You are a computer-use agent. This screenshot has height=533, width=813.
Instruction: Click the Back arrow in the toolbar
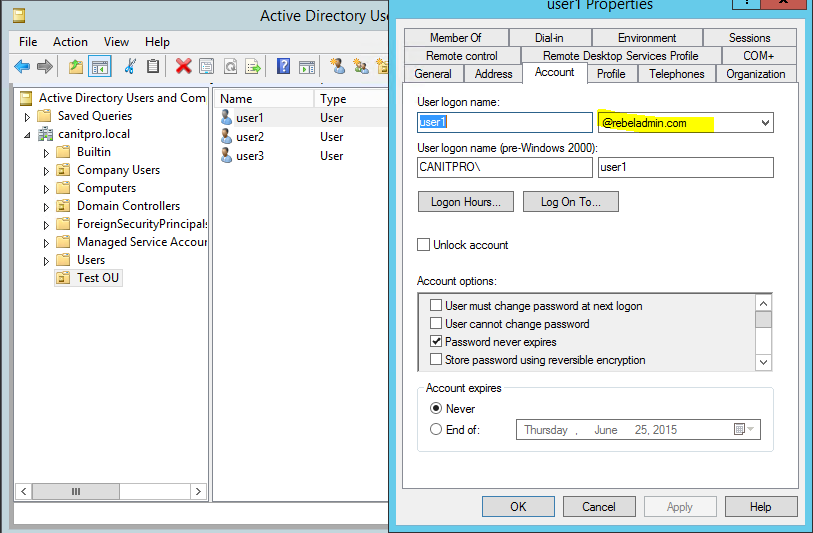click(22, 66)
